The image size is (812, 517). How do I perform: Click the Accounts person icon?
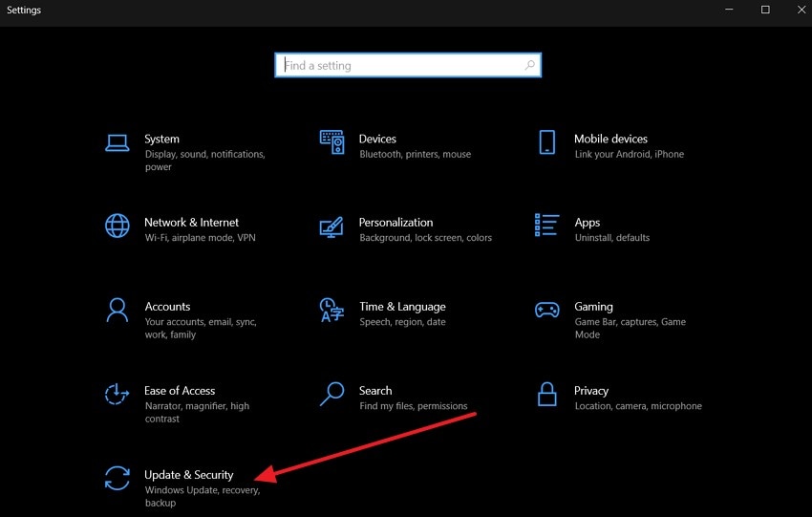click(x=118, y=310)
